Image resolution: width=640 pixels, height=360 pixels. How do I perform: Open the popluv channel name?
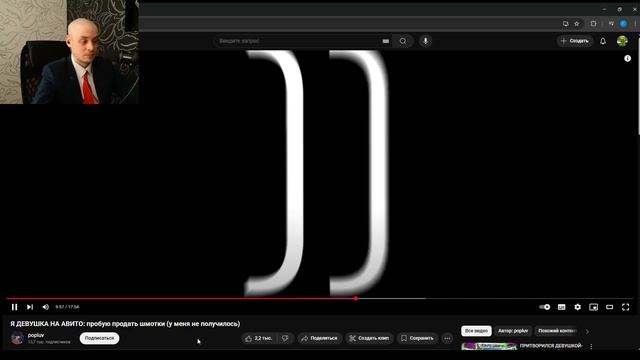pyautogui.click(x=36, y=335)
